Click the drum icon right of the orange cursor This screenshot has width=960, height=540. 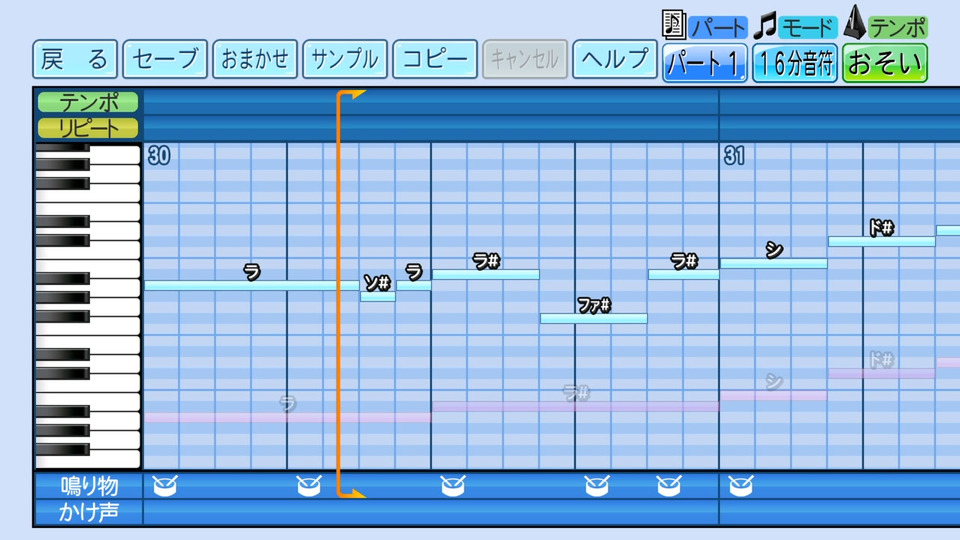pyautogui.click(x=452, y=486)
